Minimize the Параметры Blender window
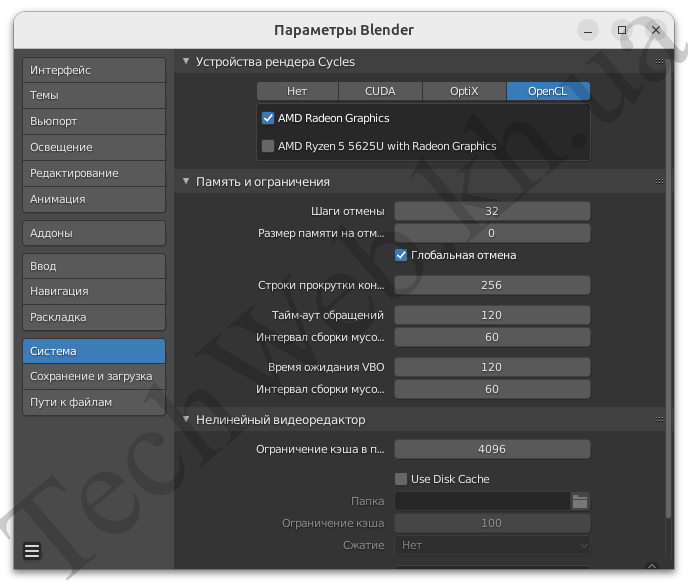This screenshot has width=688, height=586. pos(593,30)
